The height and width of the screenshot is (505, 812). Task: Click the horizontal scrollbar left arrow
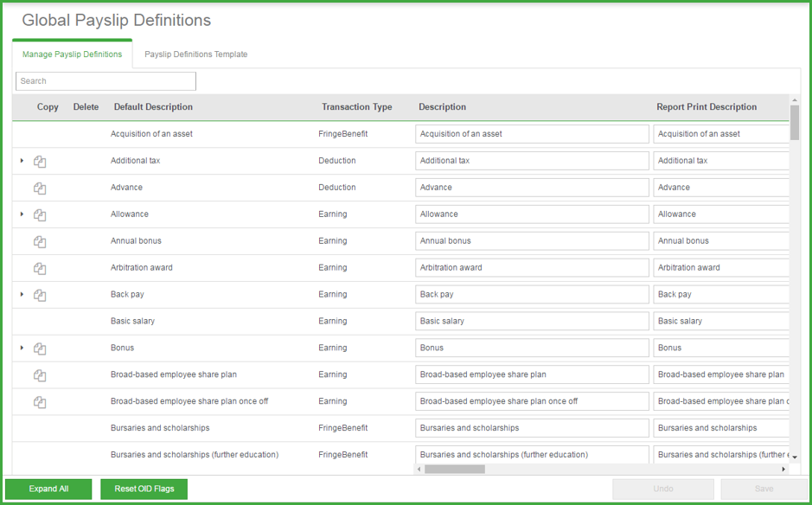[419, 470]
